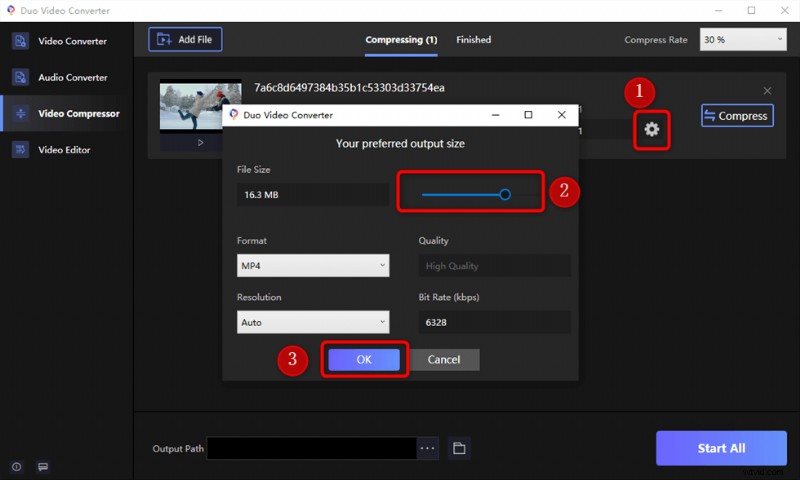Image resolution: width=800 pixels, height=480 pixels.
Task: Browse output path with the three-dots button
Action: click(x=428, y=448)
